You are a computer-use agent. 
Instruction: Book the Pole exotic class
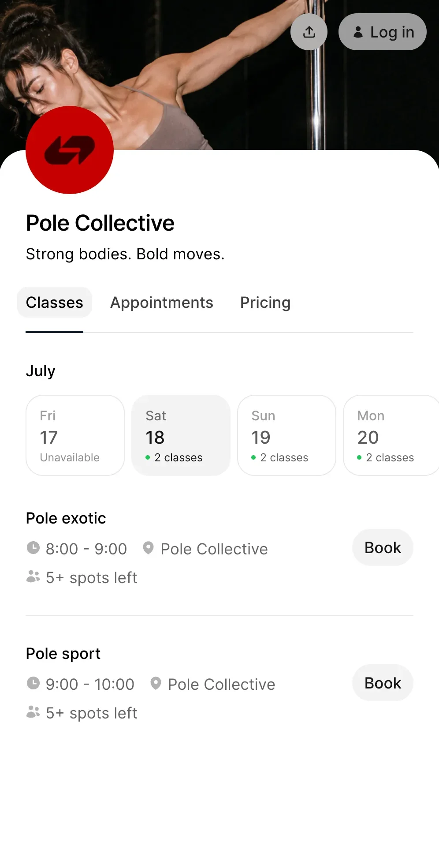tap(383, 547)
